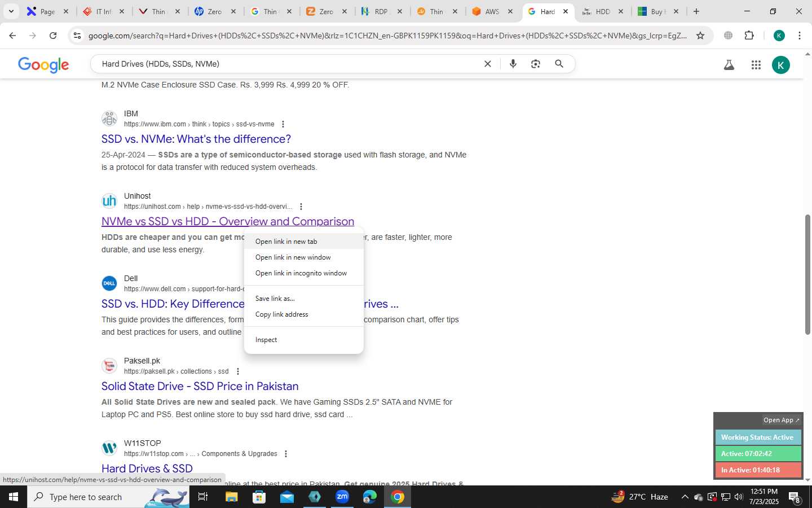Click the Dell site favicon

[109, 283]
